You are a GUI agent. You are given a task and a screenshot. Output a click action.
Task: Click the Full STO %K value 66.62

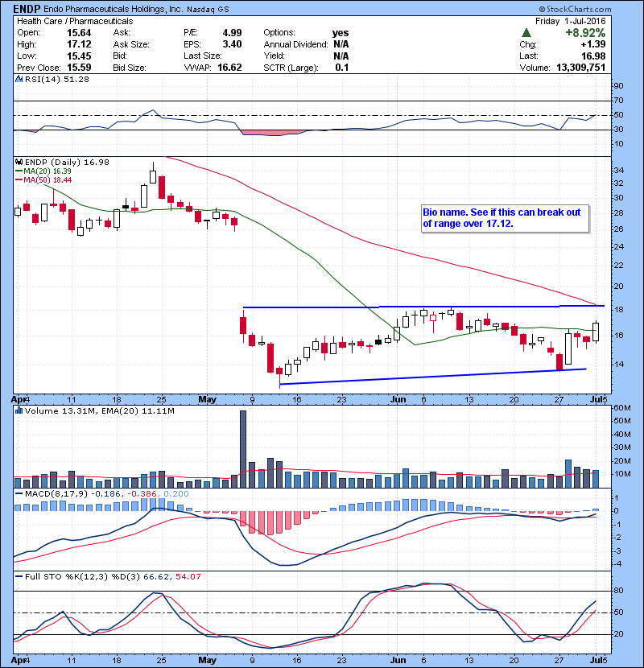point(156,577)
